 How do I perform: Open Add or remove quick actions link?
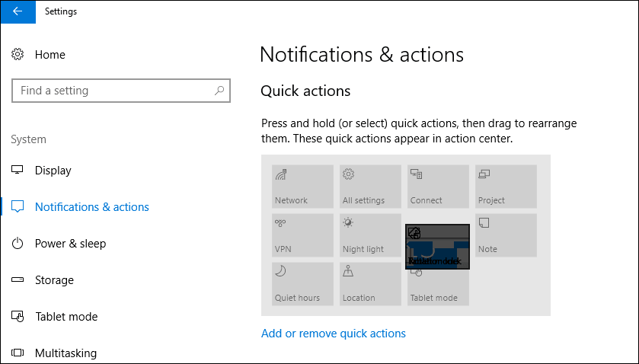point(334,334)
